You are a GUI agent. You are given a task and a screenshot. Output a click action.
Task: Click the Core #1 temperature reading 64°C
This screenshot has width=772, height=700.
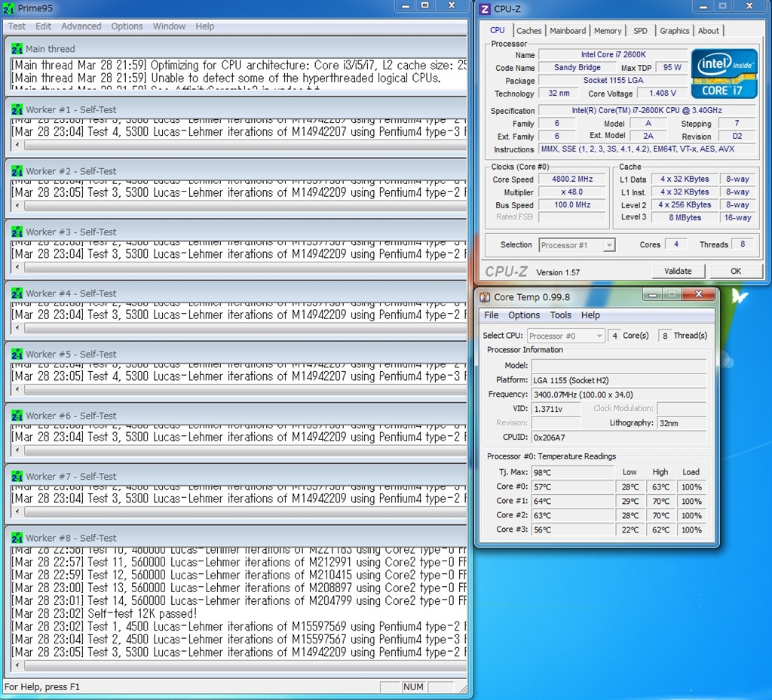tap(573, 501)
